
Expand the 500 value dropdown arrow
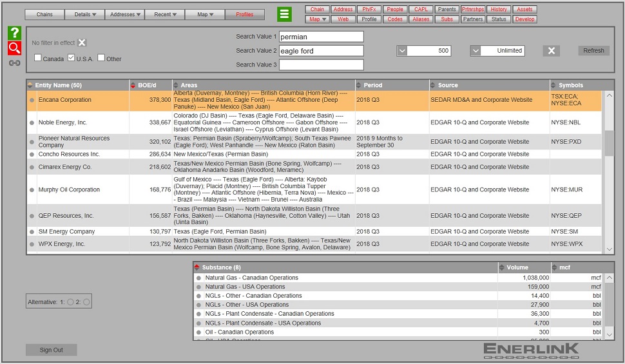pyautogui.click(x=402, y=51)
